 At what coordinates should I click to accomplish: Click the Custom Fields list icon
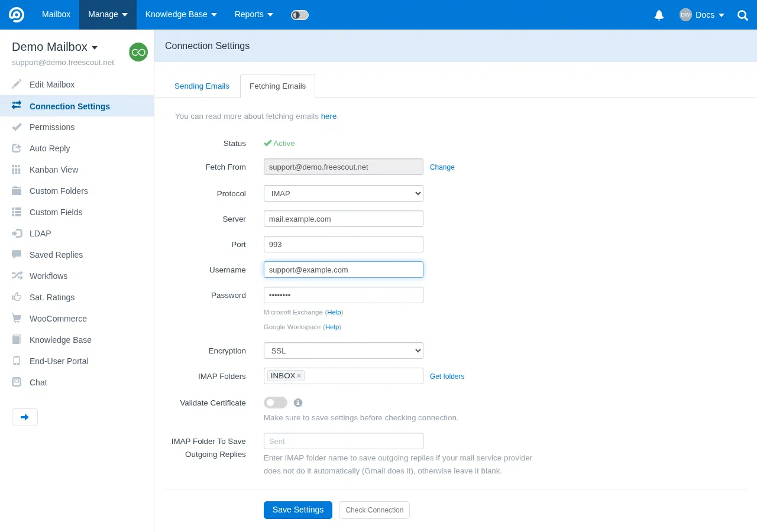pyautogui.click(x=17, y=212)
